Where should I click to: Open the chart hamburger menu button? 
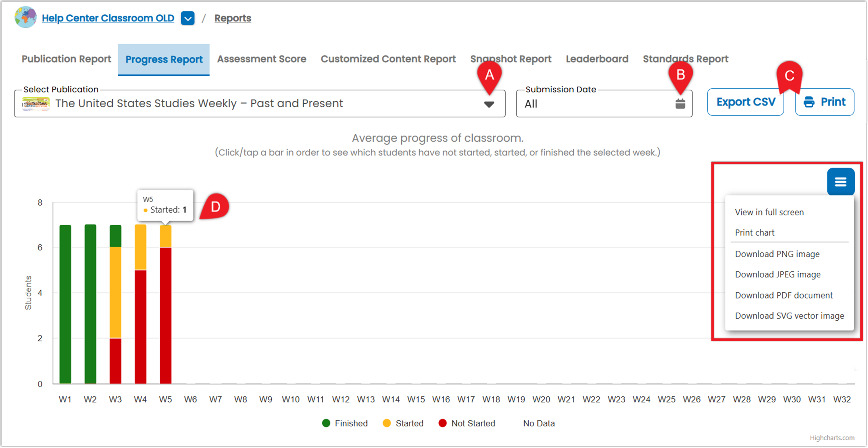(x=840, y=182)
